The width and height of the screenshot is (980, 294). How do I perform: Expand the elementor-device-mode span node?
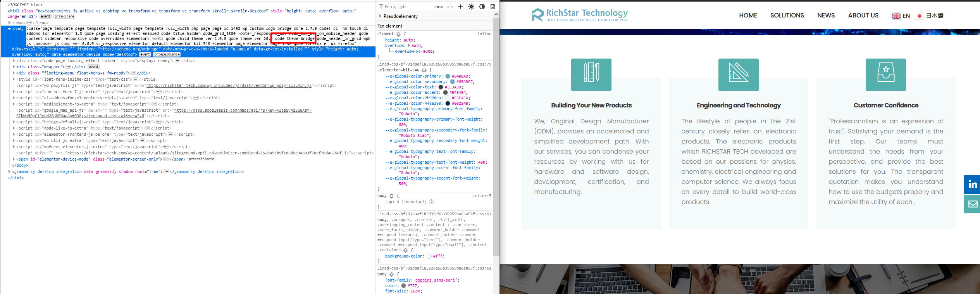pos(14,159)
